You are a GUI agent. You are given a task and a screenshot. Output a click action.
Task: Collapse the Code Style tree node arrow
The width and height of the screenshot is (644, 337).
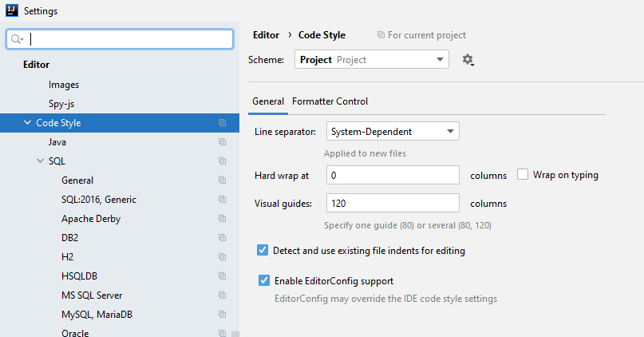click(27, 122)
